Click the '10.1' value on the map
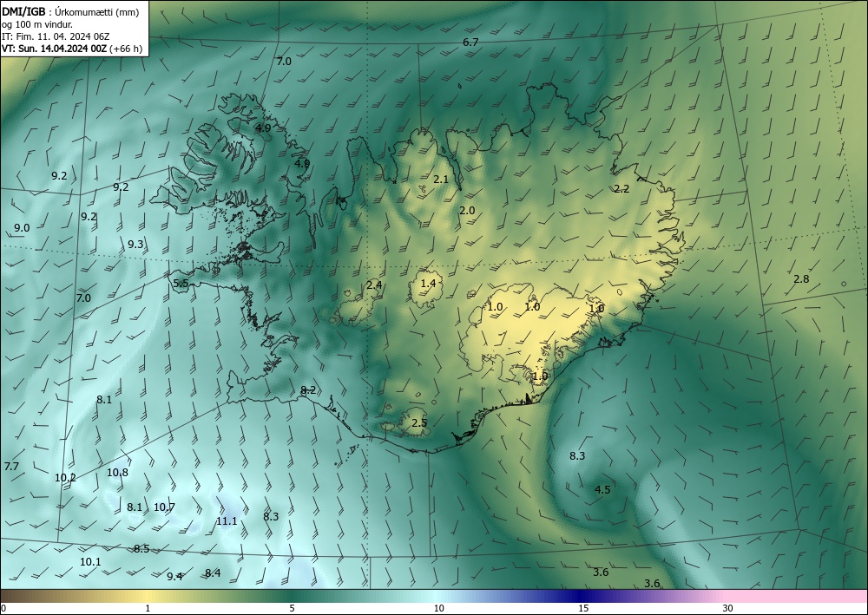868x615 pixels. (x=91, y=562)
